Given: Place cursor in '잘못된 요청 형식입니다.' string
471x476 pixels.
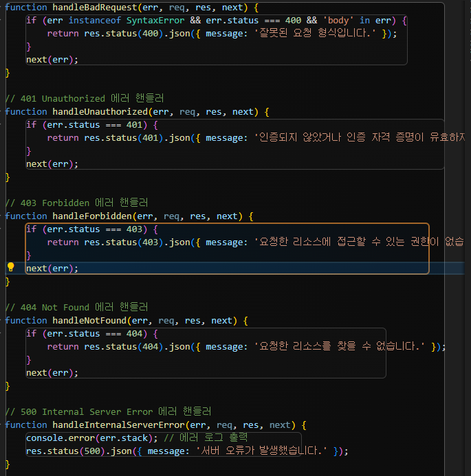Looking at the screenshot, I should click(x=315, y=34).
